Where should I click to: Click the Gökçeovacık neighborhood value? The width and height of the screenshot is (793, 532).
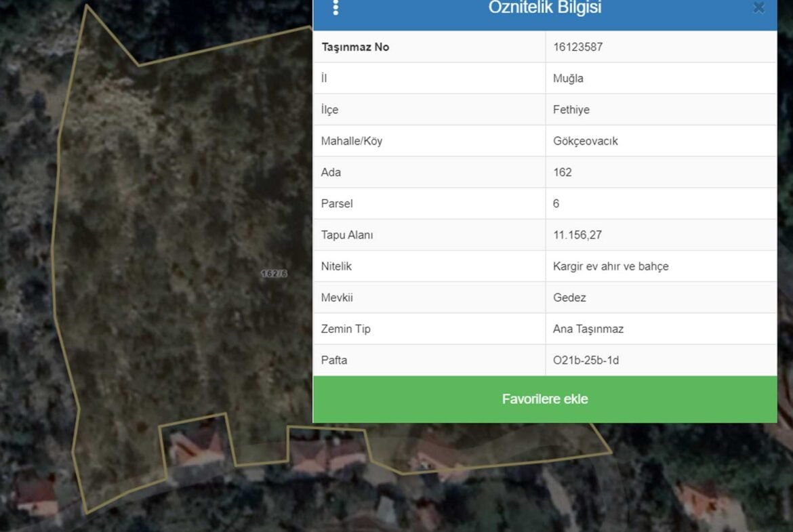[586, 141]
